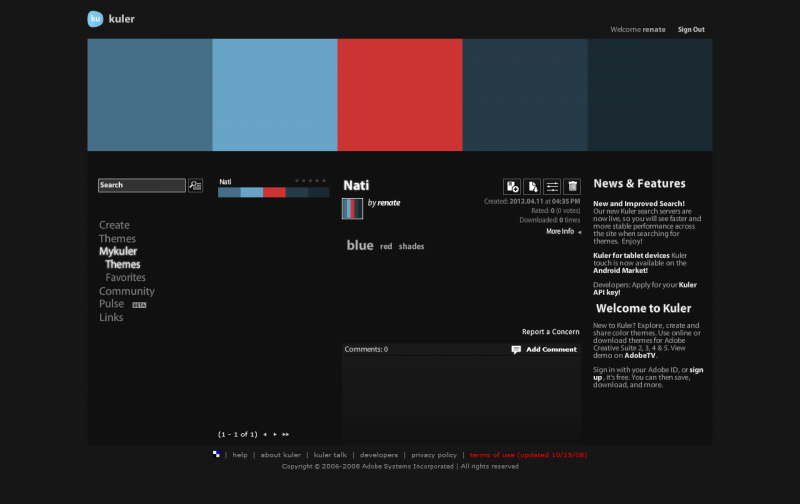Click the renate username in the header
800x504 pixels.
(x=654, y=30)
